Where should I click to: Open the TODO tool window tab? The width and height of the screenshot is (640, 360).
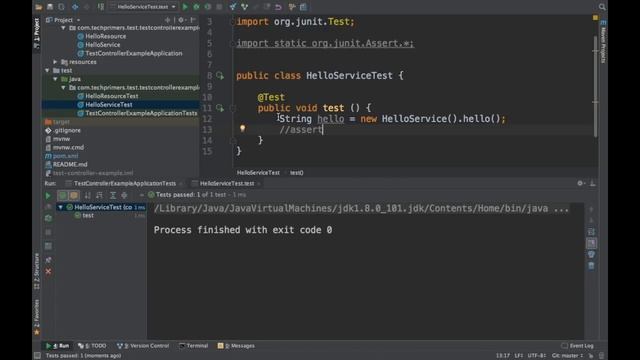92,346
